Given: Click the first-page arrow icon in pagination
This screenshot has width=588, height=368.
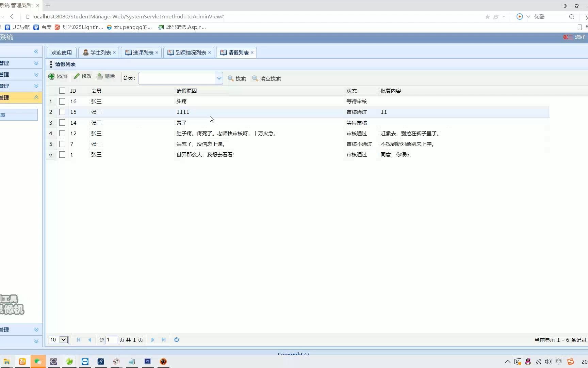Looking at the screenshot, I should 79,340.
